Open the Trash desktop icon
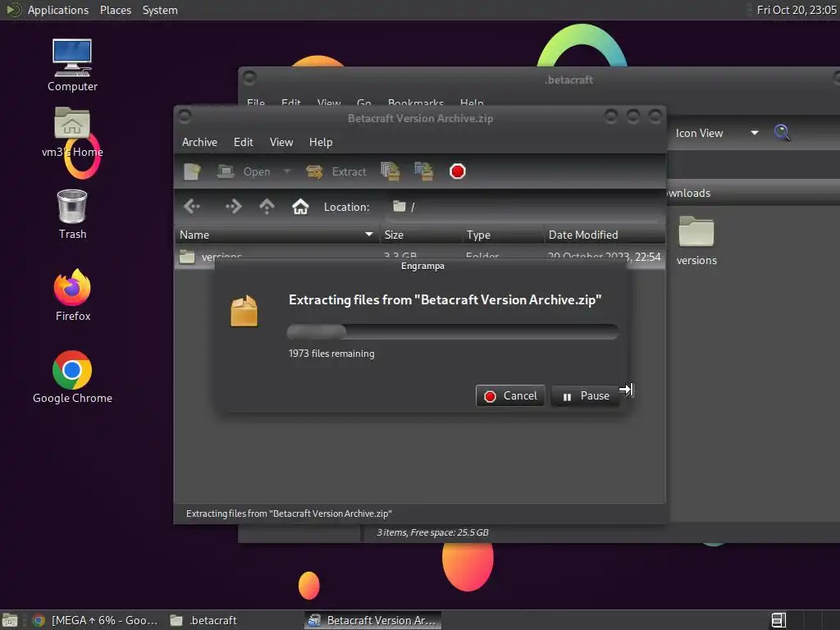 point(72,214)
